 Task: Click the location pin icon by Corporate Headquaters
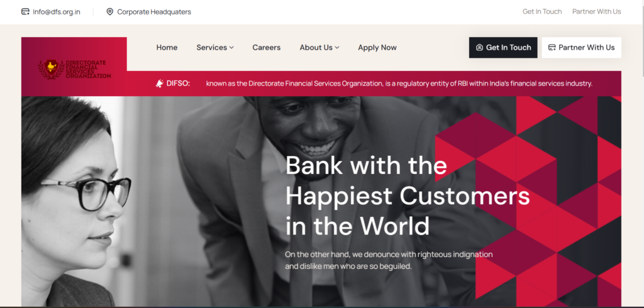(109, 11)
